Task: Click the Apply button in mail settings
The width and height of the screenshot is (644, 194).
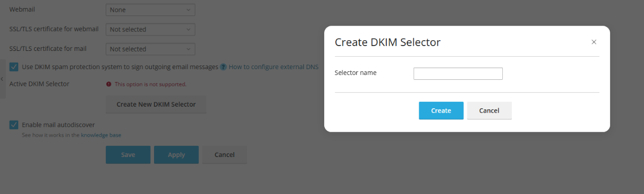Action: point(177,155)
